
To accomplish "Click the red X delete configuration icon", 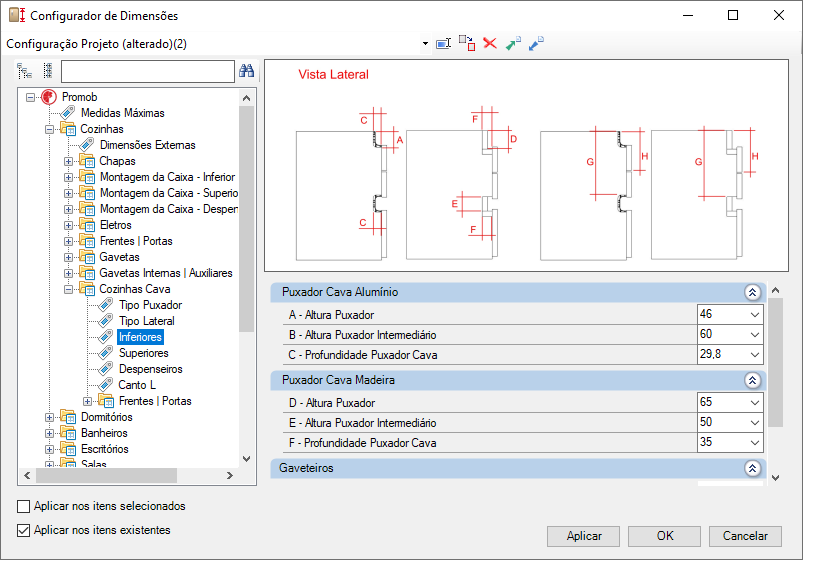I will 490,43.
